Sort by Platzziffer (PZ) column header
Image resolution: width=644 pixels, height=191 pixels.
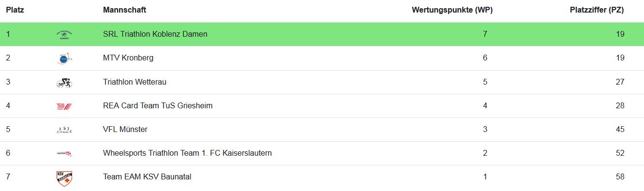point(597,10)
